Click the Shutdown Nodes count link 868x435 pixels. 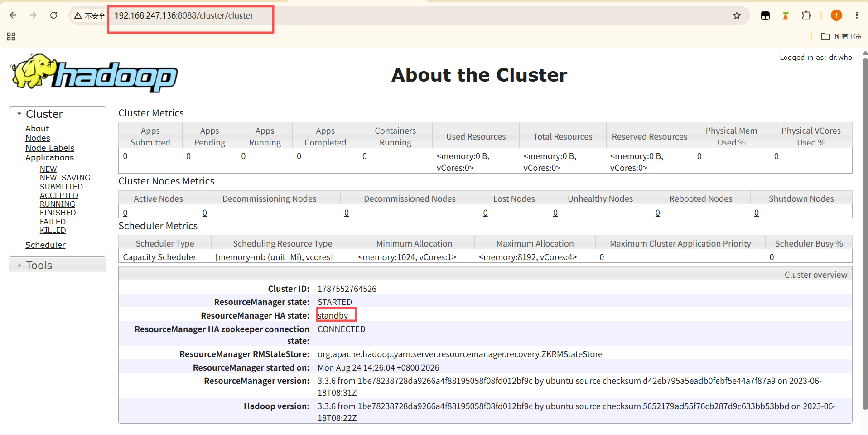[x=757, y=213]
